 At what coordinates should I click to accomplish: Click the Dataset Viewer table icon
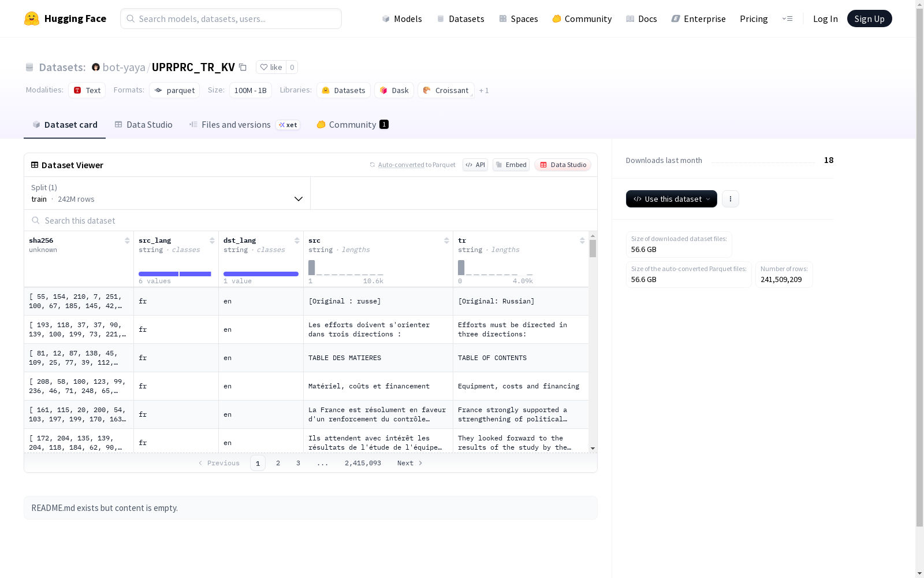[x=35, y=165]
